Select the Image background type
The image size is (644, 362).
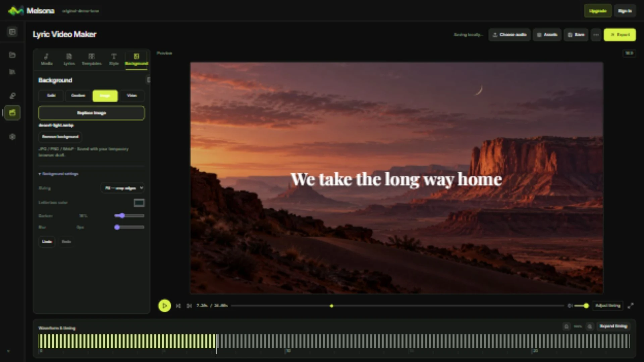105,96
